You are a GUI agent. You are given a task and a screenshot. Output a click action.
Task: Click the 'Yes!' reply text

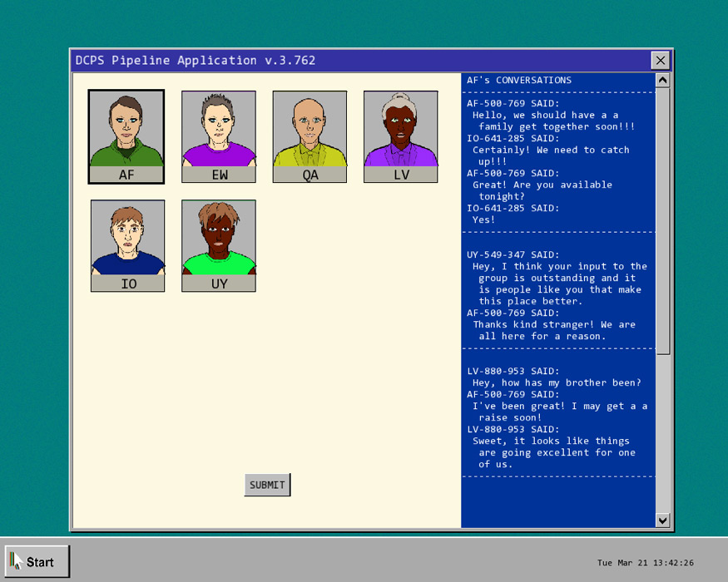click(483, 220)
